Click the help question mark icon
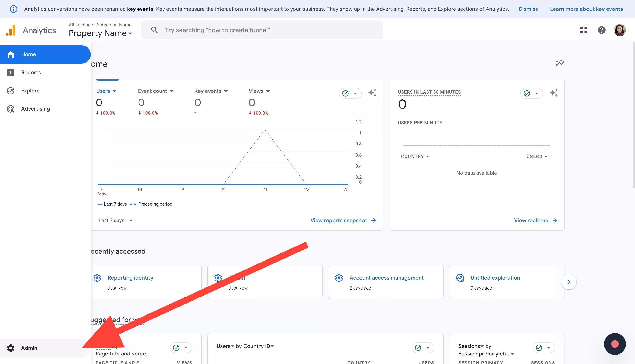 602,30
